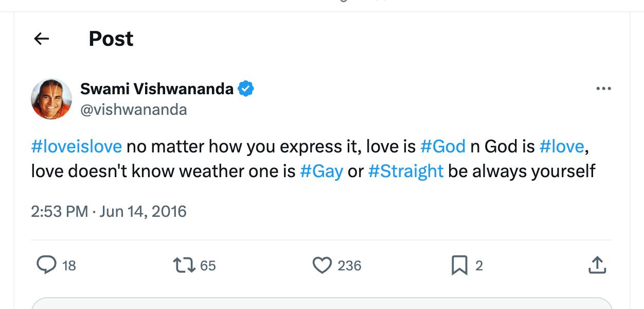Open the #loveislove hashtag
644x309 pixels.
click(77, 147)
